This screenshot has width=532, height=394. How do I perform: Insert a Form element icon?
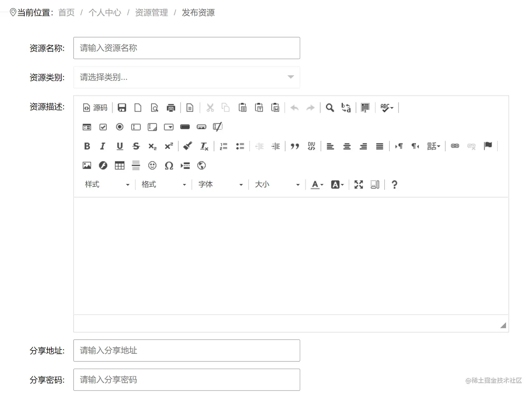[87, 127]
